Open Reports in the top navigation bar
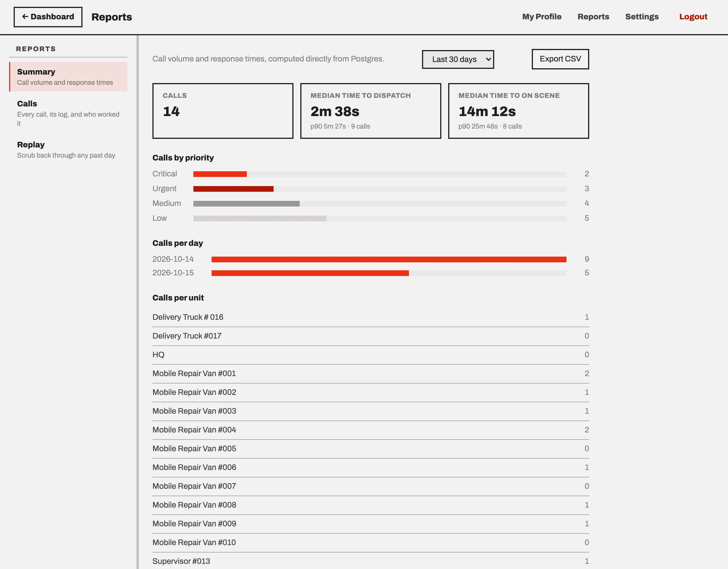The width and height of the screenshot is (728, 569). coord(593,17)
